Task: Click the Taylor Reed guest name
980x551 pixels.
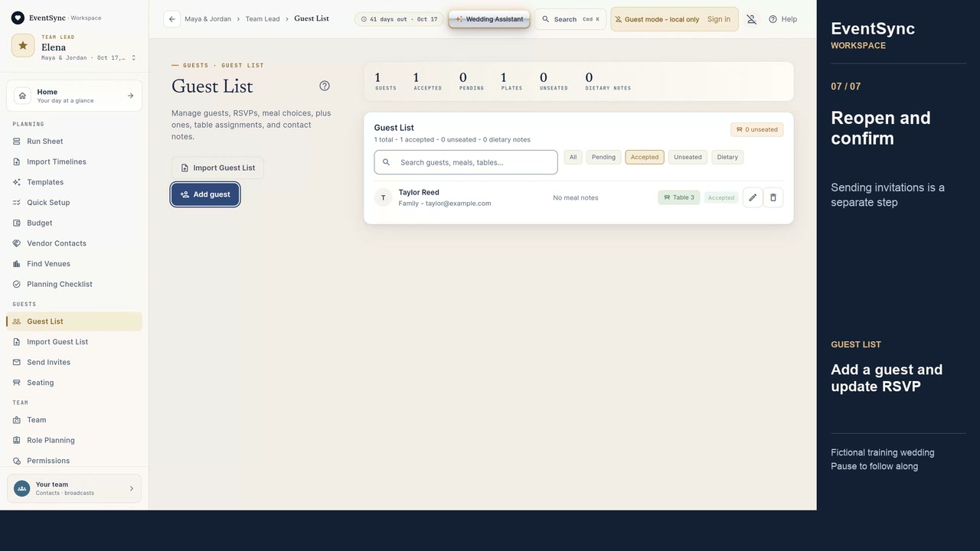Action: pyautogui.click(x=419, y=192)
